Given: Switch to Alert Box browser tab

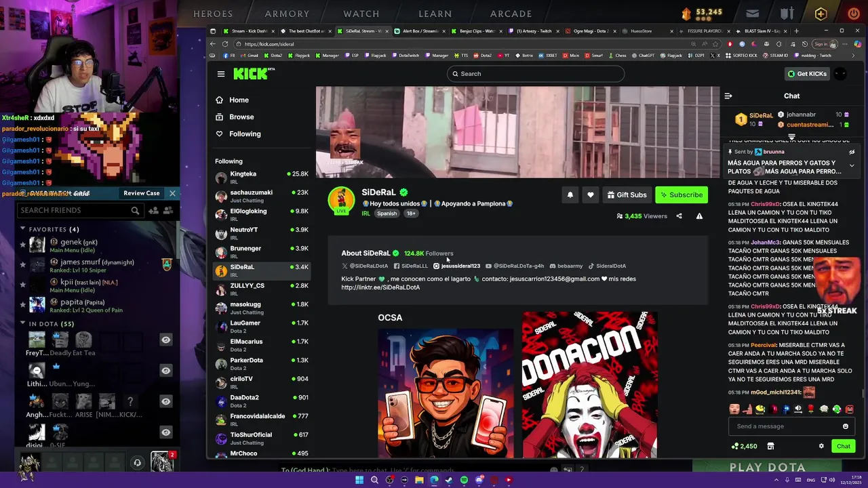Looking at the screenshot, I should (420, 30).
